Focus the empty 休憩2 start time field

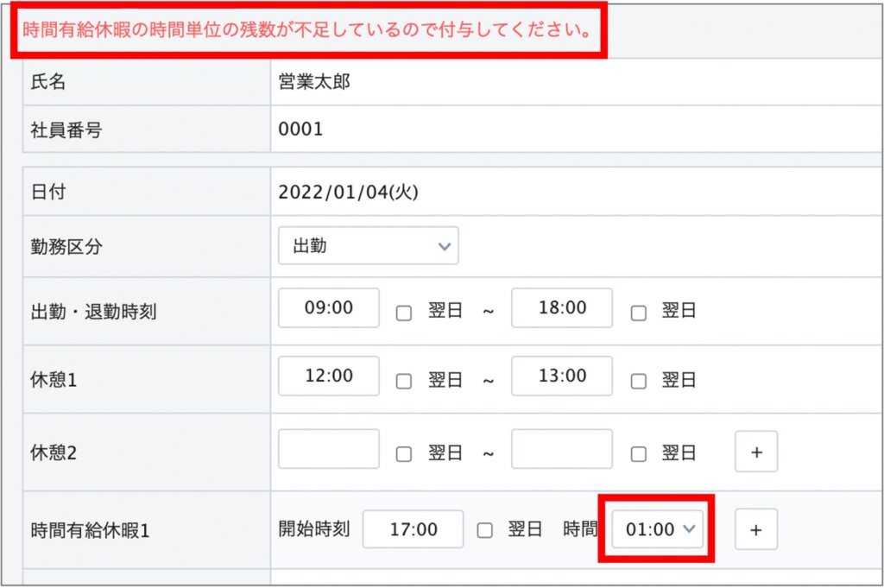(x=329, y=449)
